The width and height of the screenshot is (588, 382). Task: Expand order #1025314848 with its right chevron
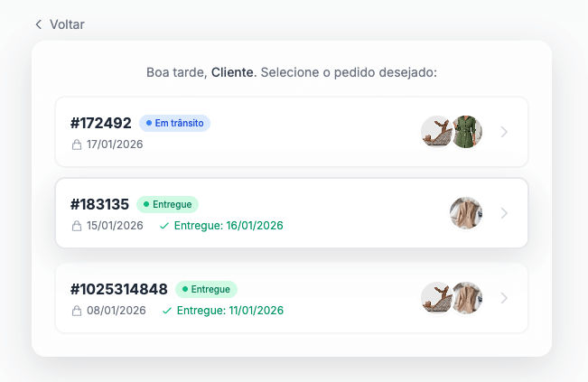coord(504,298)
